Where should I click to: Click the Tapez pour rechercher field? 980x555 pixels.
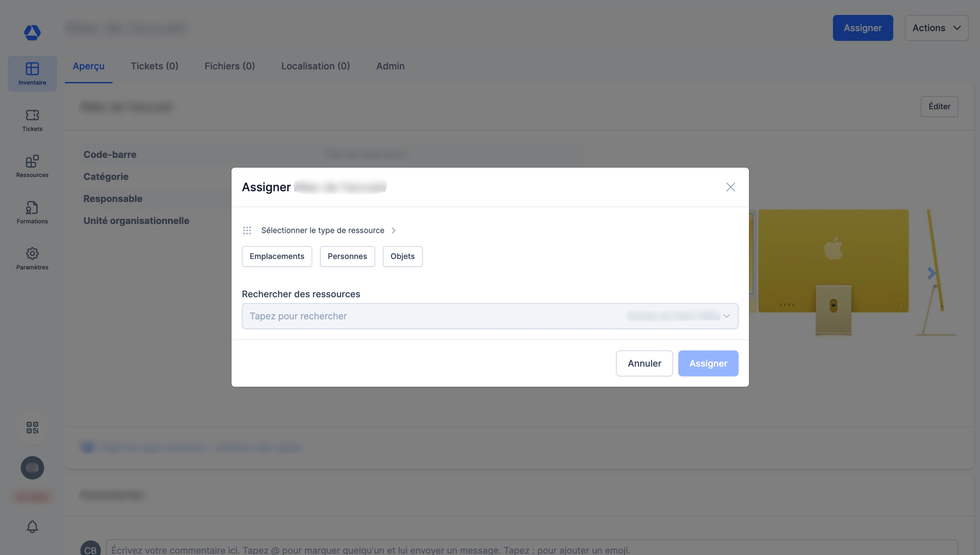tap(490, 316)
